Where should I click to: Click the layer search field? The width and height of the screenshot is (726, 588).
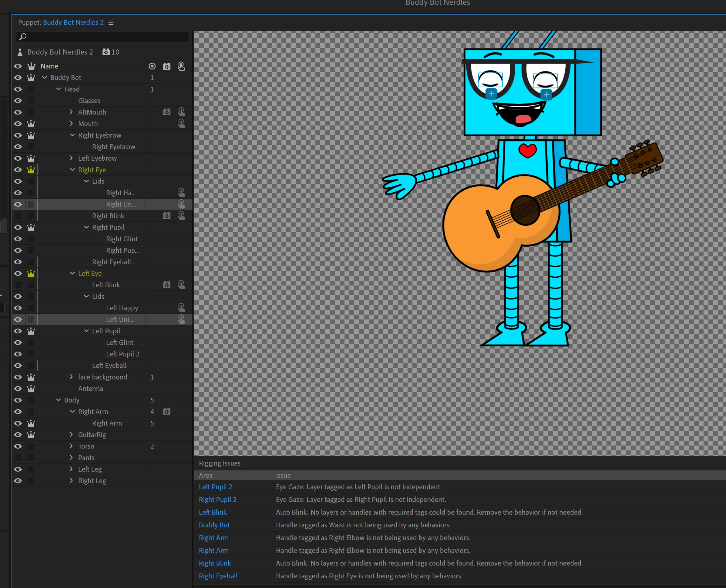tap(103, 37)
